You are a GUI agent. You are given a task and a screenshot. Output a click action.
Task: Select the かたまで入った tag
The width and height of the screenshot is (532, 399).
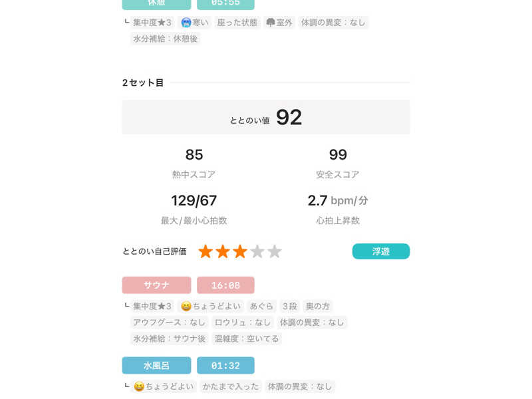tap(230, 386)
